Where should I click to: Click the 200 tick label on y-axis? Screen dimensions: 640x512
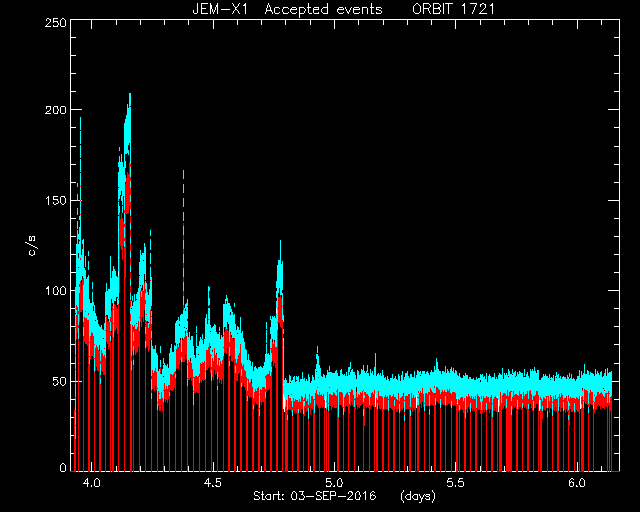pos(55,110)
